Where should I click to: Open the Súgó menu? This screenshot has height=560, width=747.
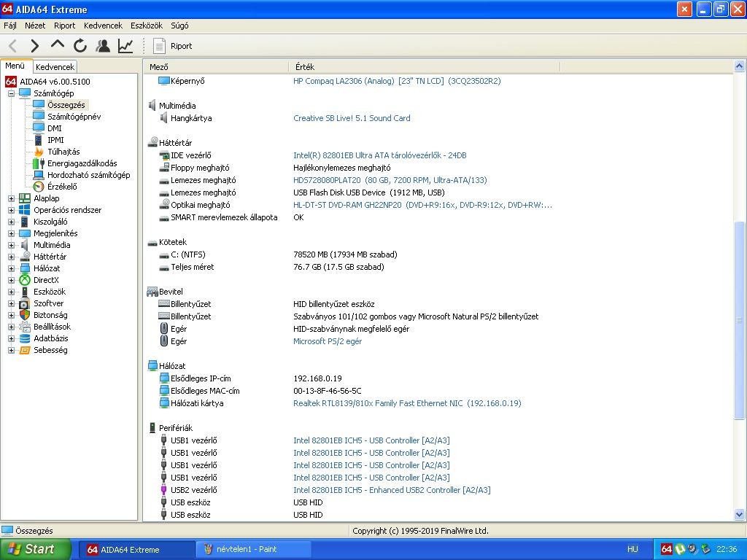tap(179, 26)
